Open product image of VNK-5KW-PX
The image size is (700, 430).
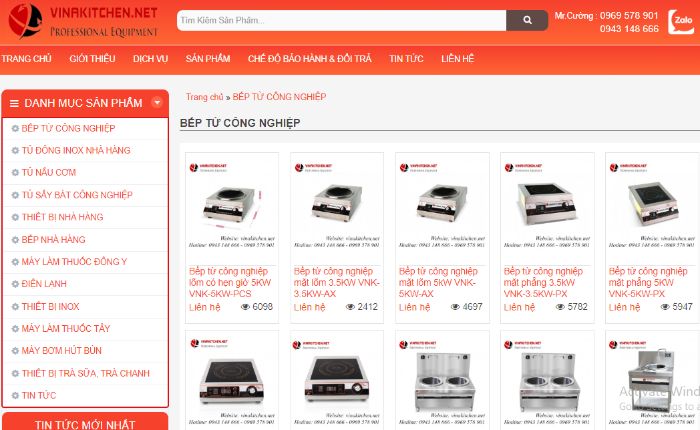click(652, 206)
